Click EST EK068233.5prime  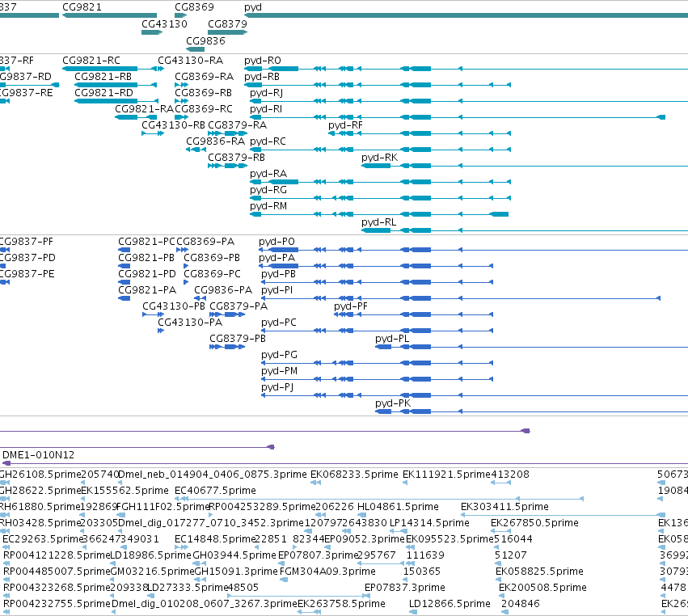pyautogui.click(x=354, y=475)
